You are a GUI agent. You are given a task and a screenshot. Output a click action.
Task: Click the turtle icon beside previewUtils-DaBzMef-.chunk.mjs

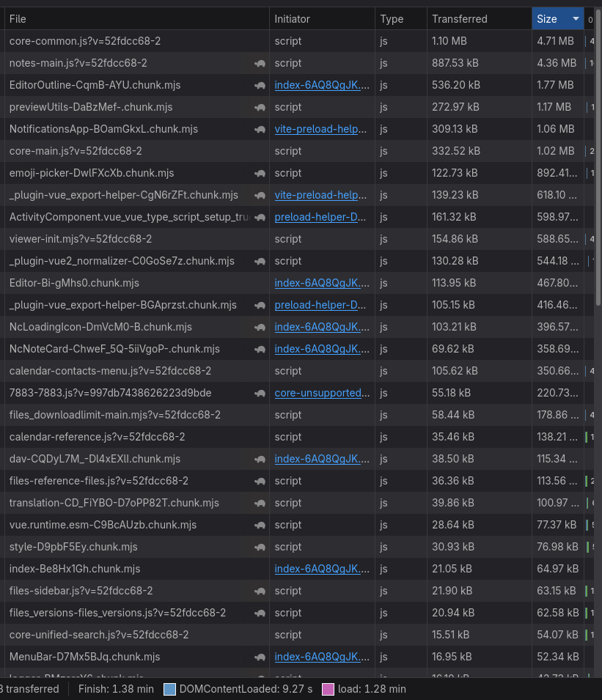(x=260, y=107)
